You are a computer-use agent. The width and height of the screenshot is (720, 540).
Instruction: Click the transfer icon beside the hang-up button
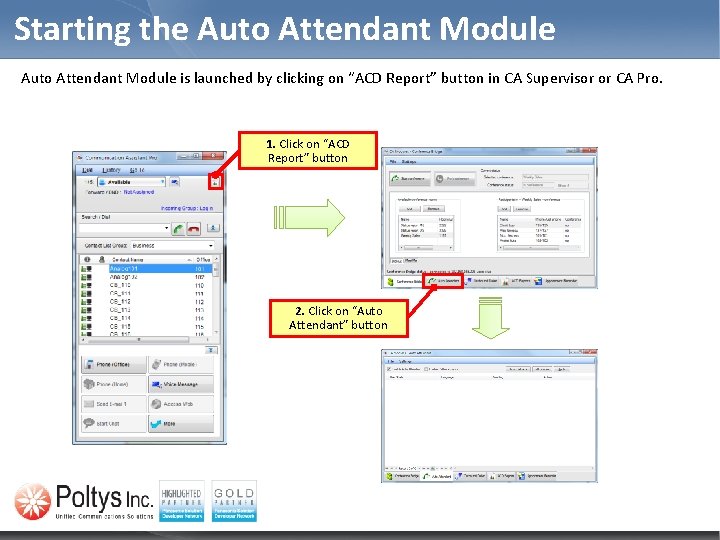pos(213,228)
